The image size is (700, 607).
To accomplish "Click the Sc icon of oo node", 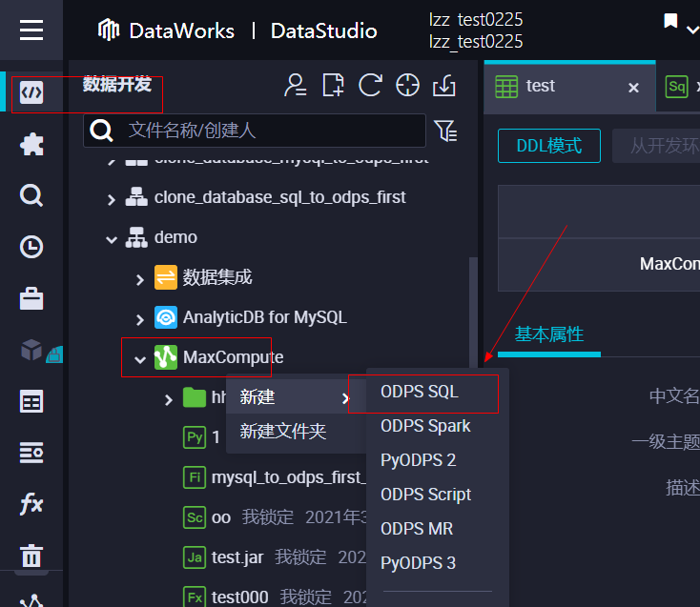I will coord(195,517).
